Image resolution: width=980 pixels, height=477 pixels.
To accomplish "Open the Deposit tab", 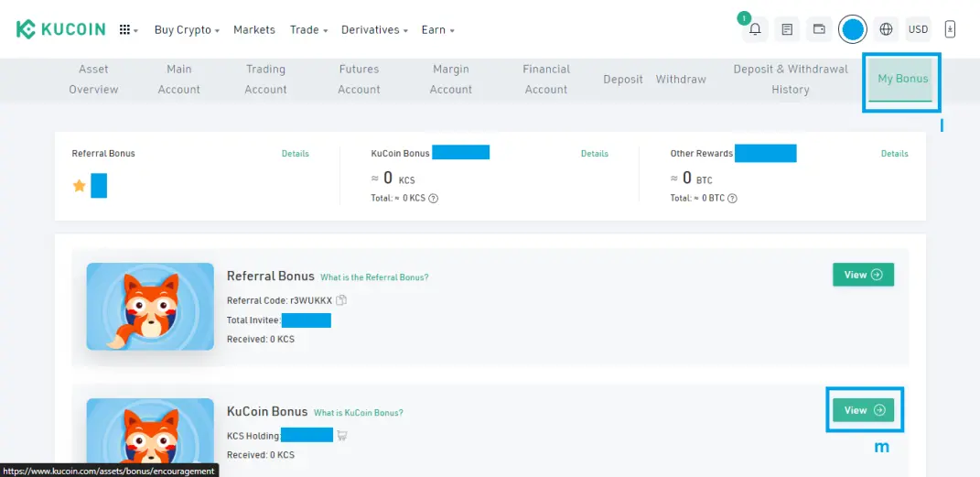I will point(623,80).
